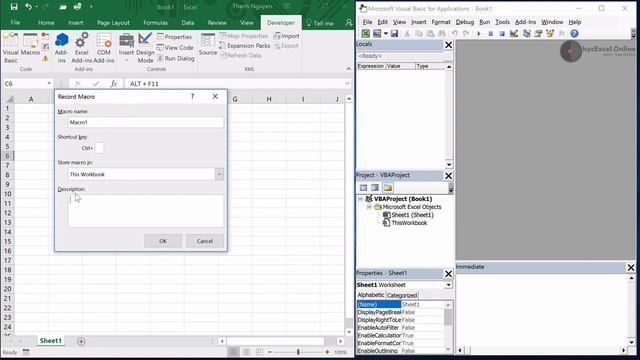Click the Shortcut key Ctrl+ box
This screenshot has width=640, height=360.
(x=99, y=148)
